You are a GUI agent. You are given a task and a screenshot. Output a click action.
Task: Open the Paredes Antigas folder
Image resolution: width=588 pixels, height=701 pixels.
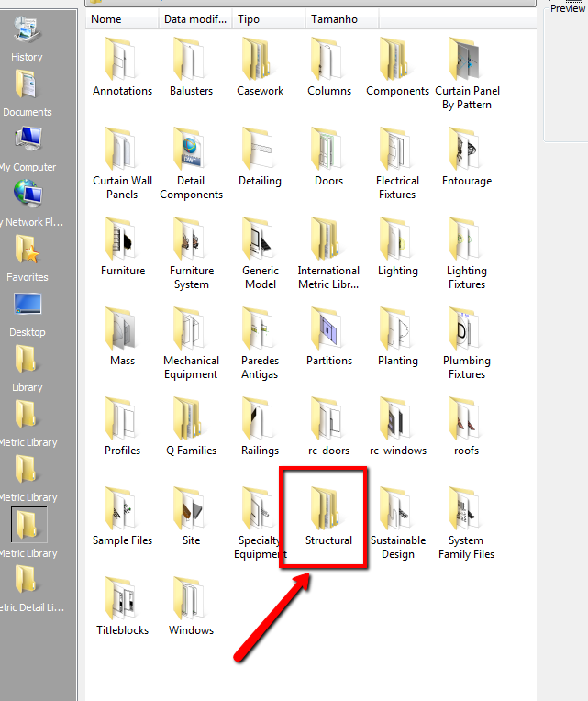click(260, 343)
